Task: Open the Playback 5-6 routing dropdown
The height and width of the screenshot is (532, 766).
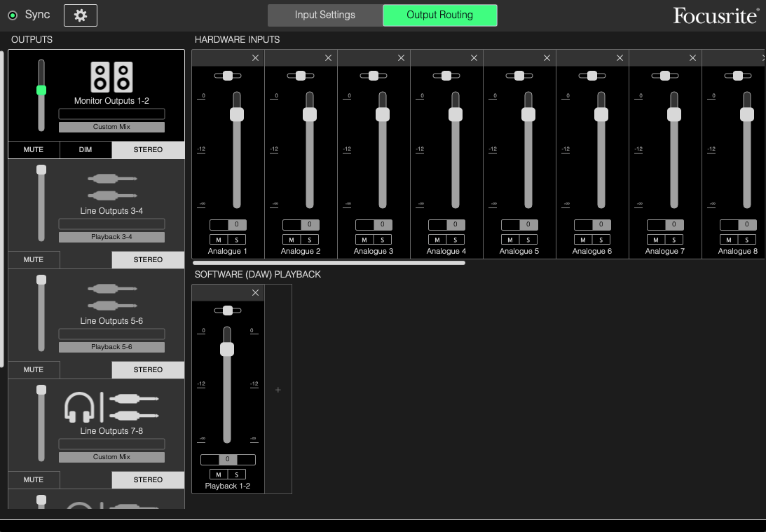Action: (x=111, y=346)
